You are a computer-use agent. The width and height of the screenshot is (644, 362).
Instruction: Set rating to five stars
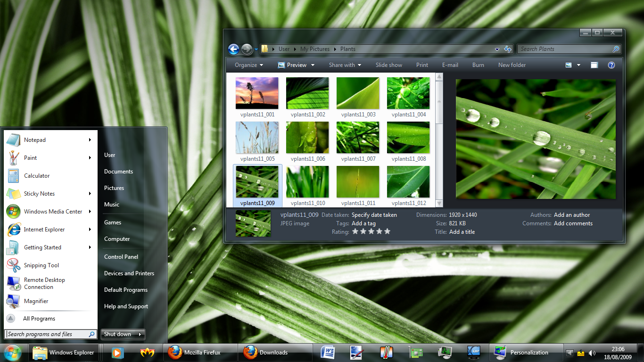(x=387, y=231)
